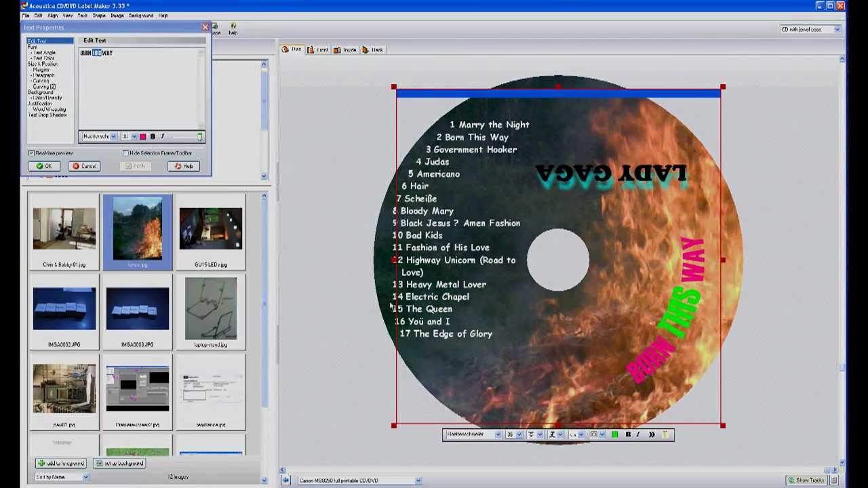Screen dimensions: 868x488
Task: Open the Help menu
Action: (163, 15)
